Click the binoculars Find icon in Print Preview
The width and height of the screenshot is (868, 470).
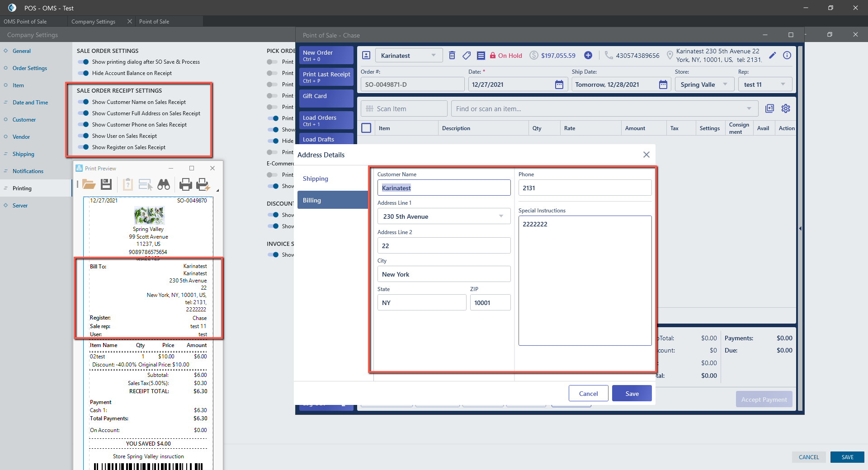tap(164, 184)
